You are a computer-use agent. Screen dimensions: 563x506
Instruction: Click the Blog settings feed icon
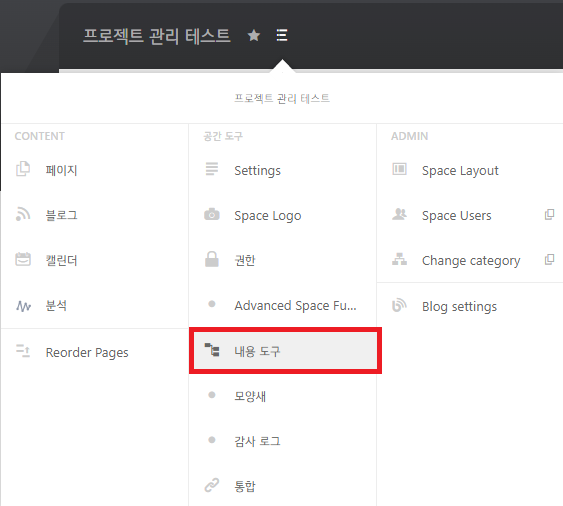click(x=400, y=305)
